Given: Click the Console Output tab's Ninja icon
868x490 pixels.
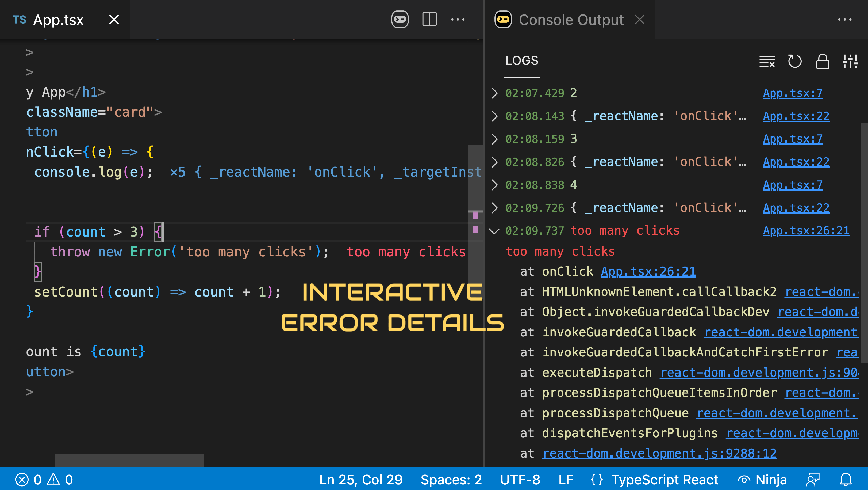Looking at the screenshot, I should (503, 19).
